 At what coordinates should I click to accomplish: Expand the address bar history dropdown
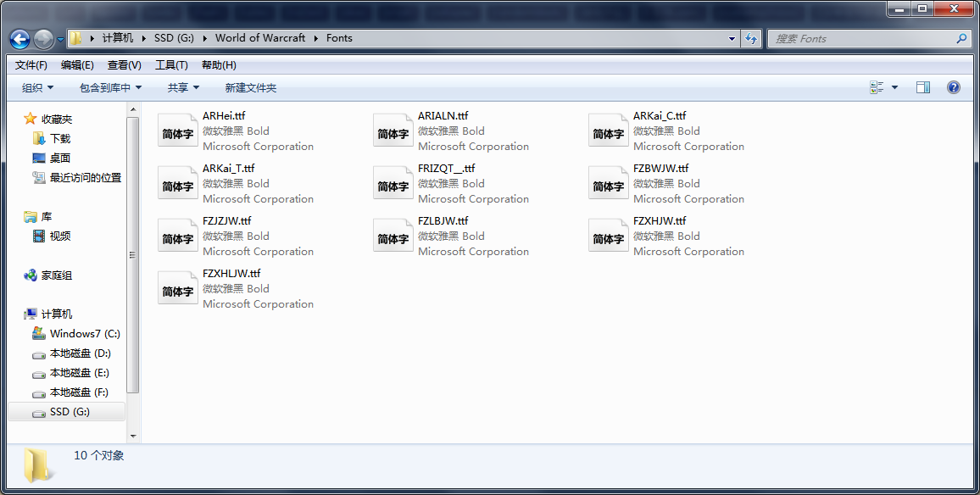(732, 38)
